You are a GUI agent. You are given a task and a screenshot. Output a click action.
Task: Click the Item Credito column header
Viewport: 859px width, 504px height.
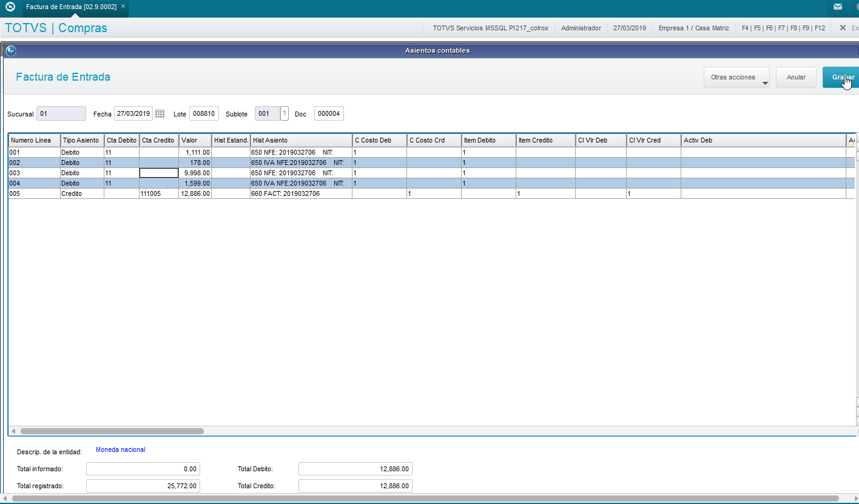545,140
